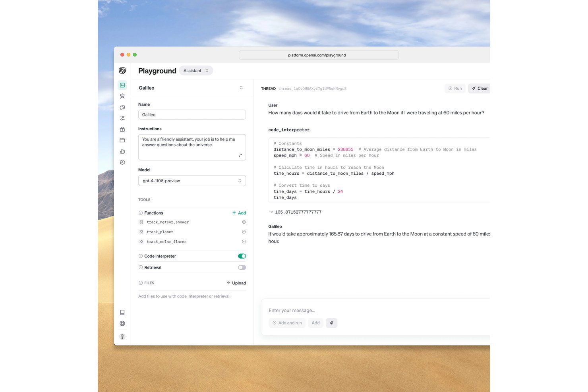Click the function icon beside track_solar_flares

tap(141, 241)
